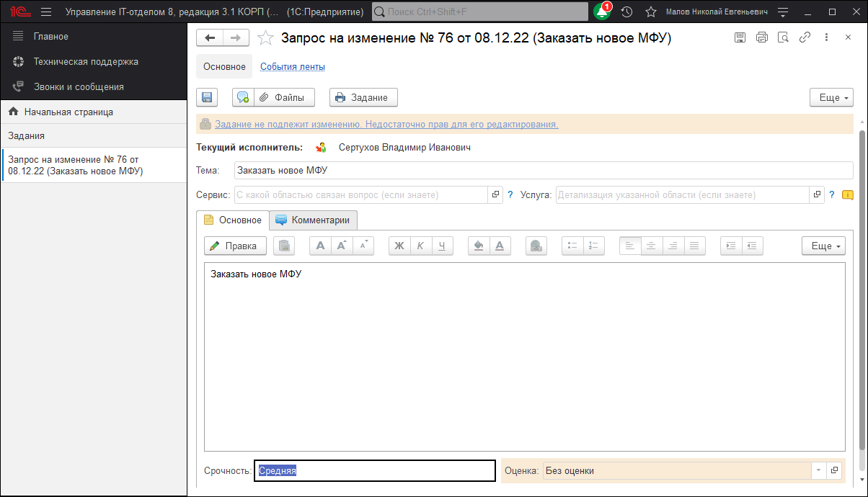Click the add comment speech bubble icon
This screenshot has height=497, width=868.
tap(243, 97)
